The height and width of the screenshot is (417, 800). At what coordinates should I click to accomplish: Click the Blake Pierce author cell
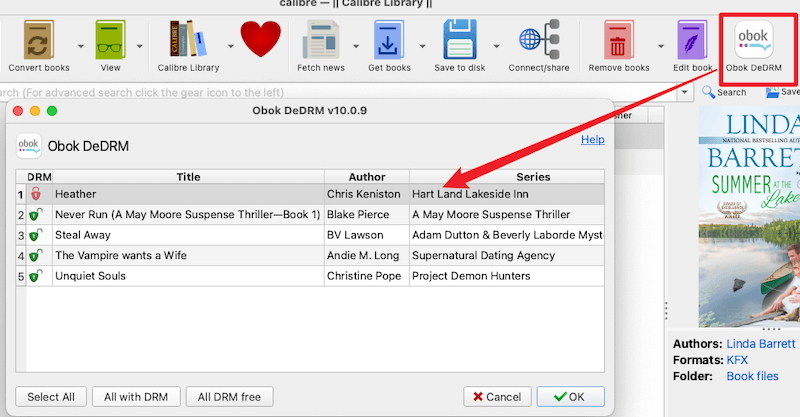coord(367,214)
